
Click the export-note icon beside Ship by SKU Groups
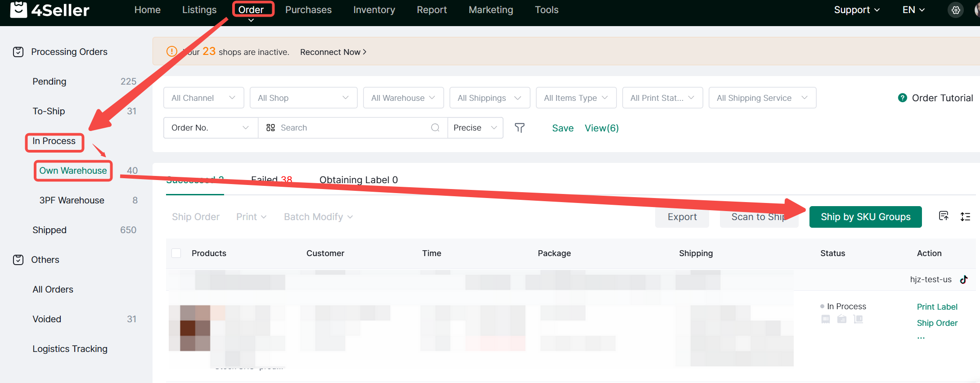[x=944, y=216]
